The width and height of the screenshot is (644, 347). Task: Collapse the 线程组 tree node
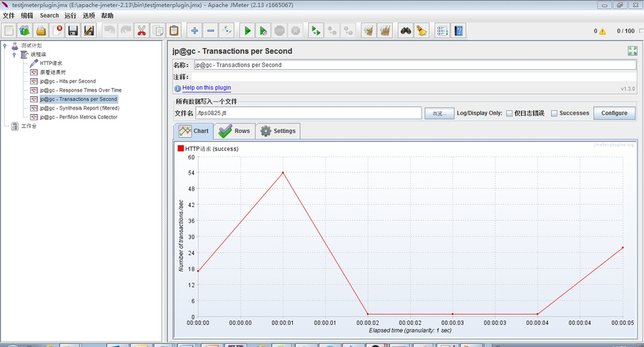pyautogui.click(x=14, y=54)
